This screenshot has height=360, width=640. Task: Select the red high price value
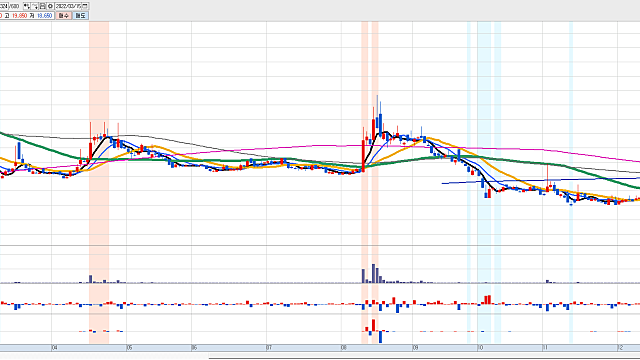pos(20,16)
